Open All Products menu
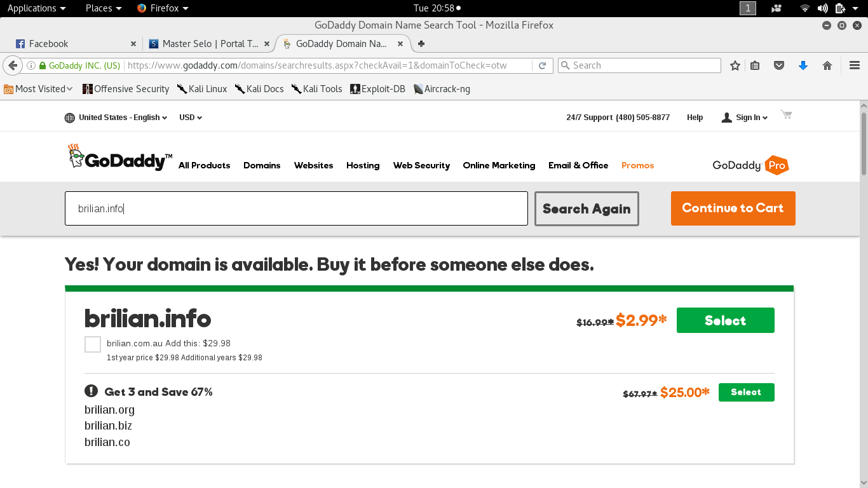868x488 pixels. coord(204,165)
